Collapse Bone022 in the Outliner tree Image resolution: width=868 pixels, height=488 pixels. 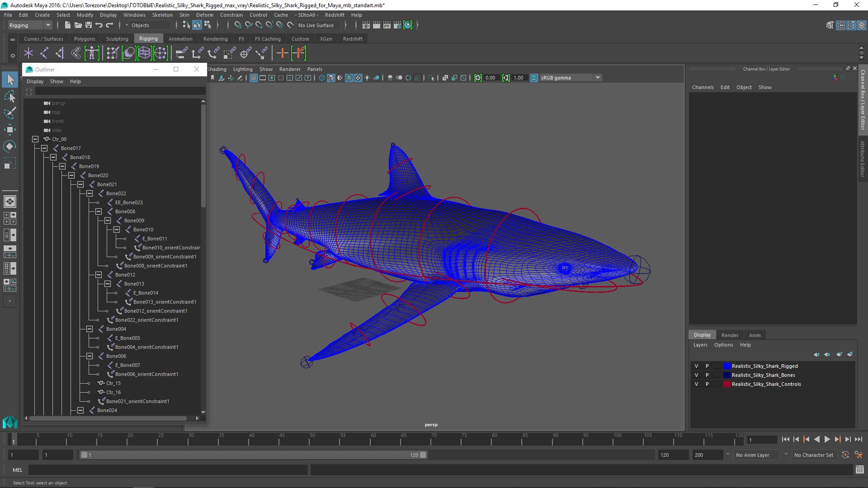pyautogui.click(x=90, y=193)
